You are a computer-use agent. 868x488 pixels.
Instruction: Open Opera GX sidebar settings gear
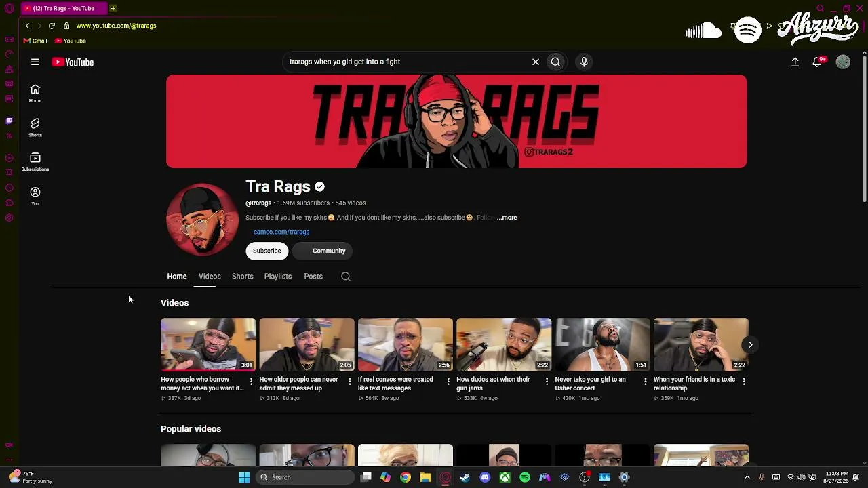9,218
